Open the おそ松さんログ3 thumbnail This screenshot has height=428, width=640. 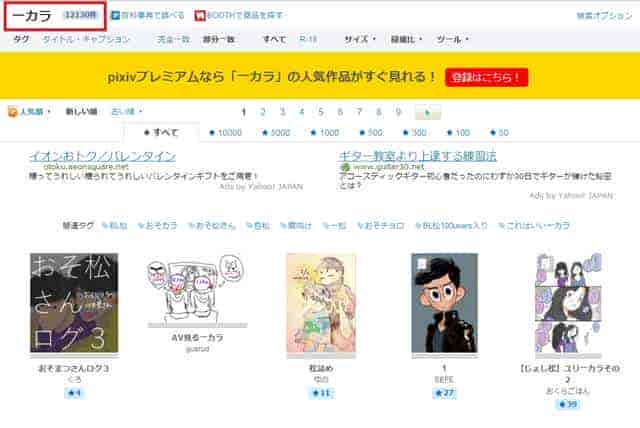(x=74, y=303)
